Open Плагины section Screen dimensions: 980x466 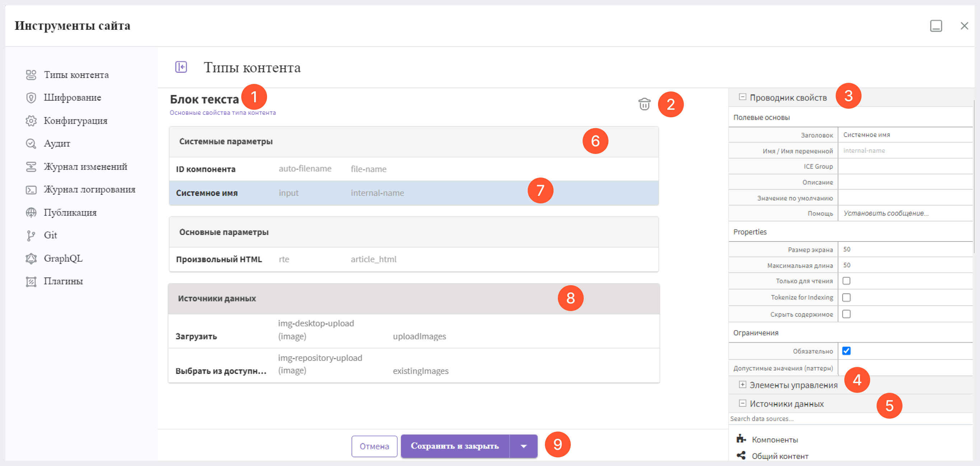[x=63, y=282]
